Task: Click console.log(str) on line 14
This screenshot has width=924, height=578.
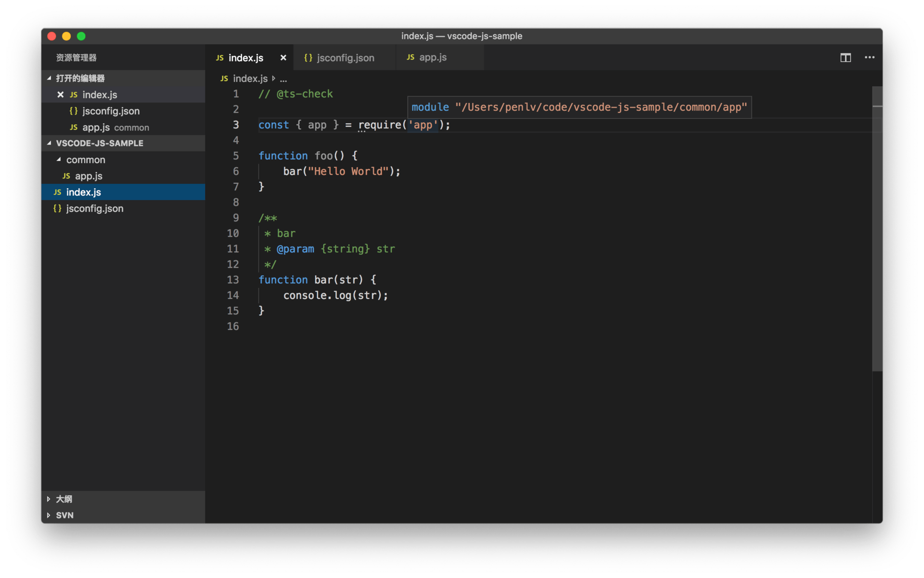Action: (333, 295)
